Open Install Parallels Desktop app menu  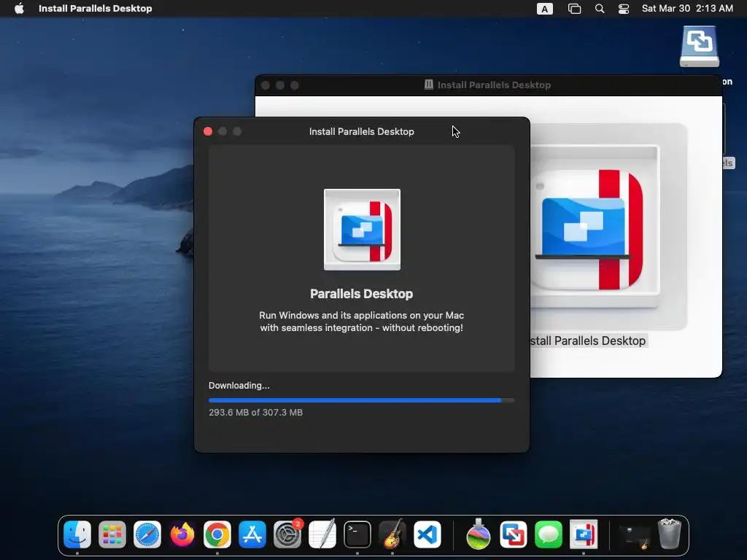coord(96,8)
